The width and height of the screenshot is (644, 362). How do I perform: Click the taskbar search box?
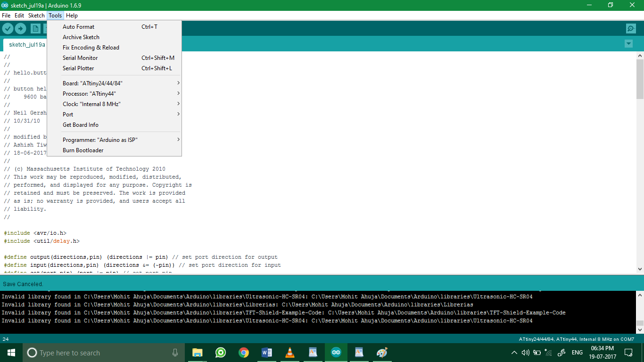pyautogui.click(x=104, y=353)
